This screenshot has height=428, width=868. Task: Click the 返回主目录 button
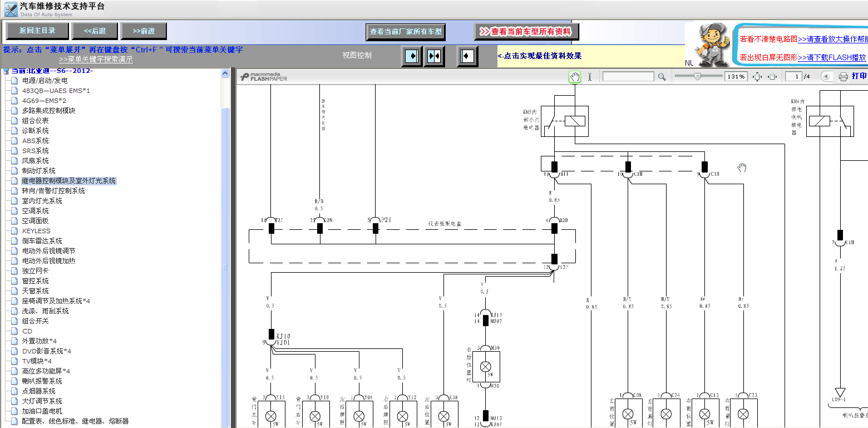click(37, 31)
